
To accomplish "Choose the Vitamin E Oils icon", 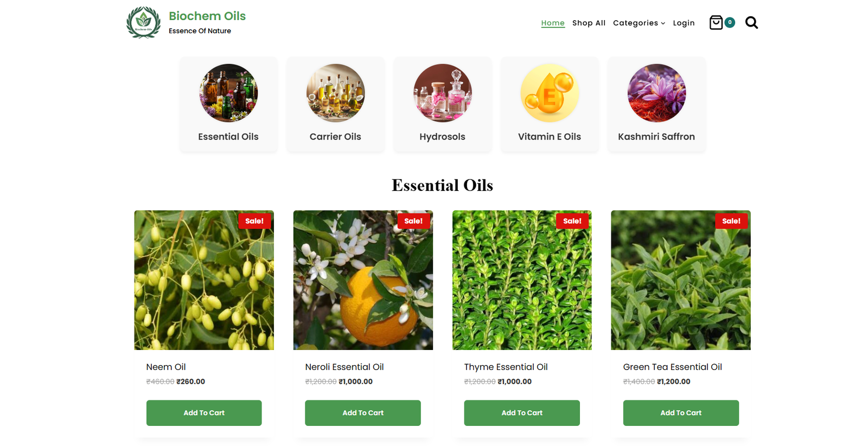I will pyautogui.click(x=550, y=93).
